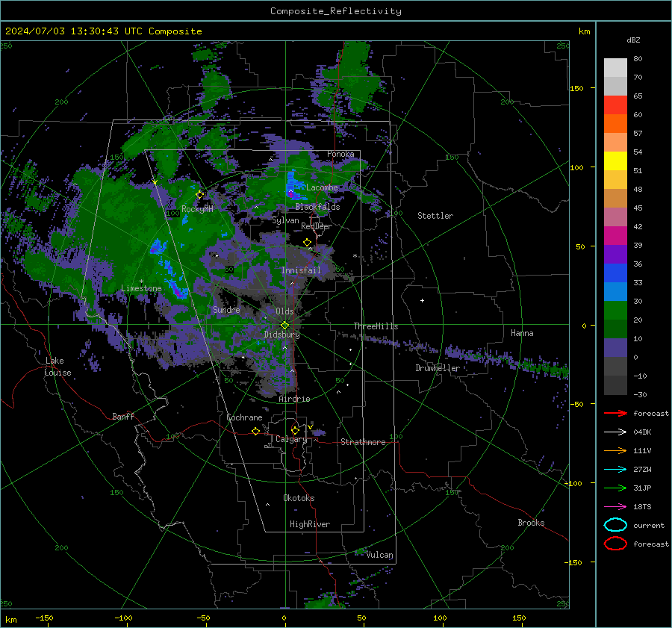Click the Limestone label on the map
The height and width of the screenshot is (628, 672).
pyautogui.click(x=141, y=288)
